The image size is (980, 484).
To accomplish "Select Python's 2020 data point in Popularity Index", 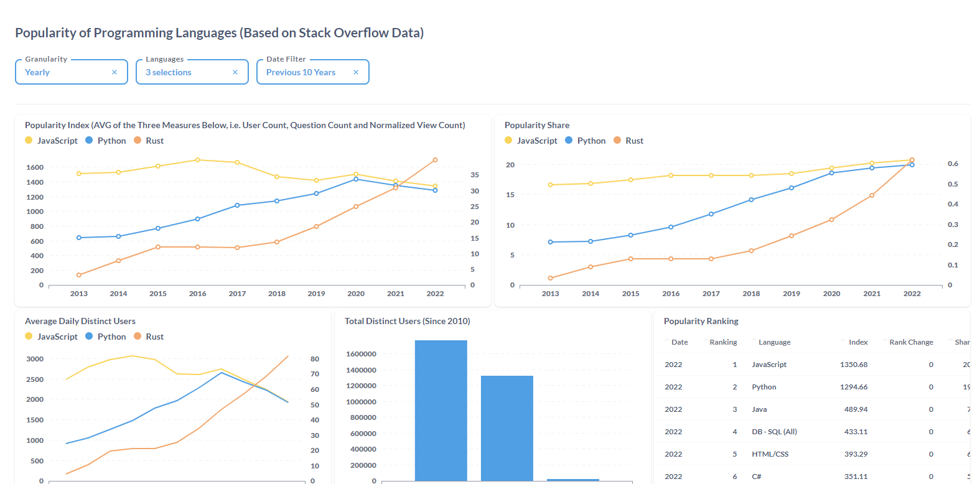I will (x=356, y=179).
